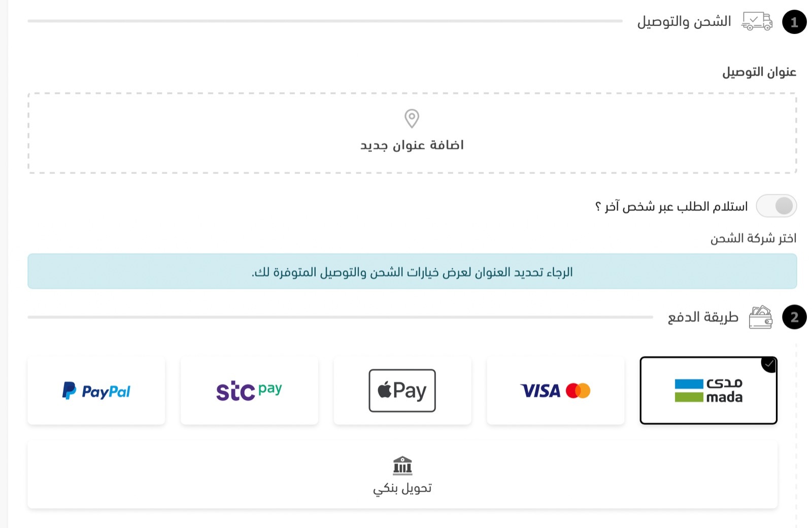
Task: Click the choose shipping company label
Action: click(753, 238)
